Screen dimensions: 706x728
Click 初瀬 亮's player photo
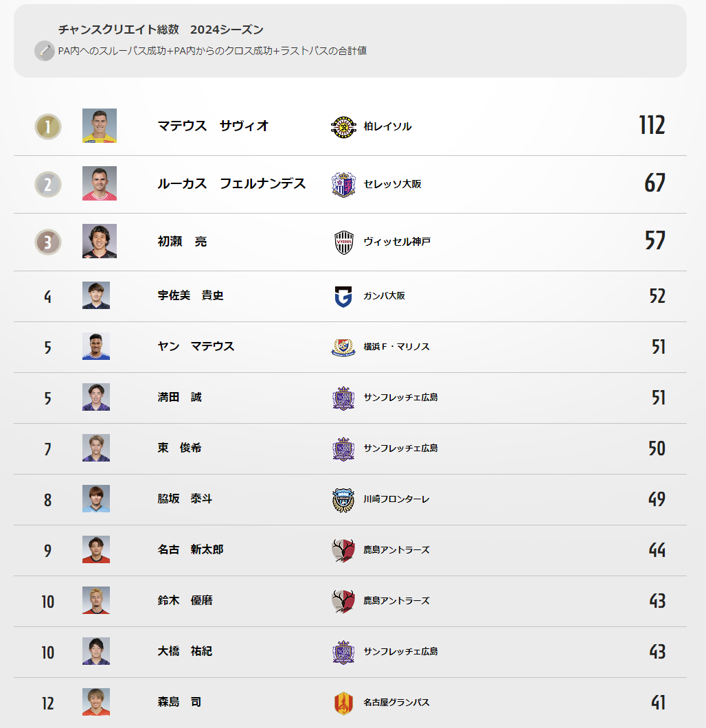[100, 242]
